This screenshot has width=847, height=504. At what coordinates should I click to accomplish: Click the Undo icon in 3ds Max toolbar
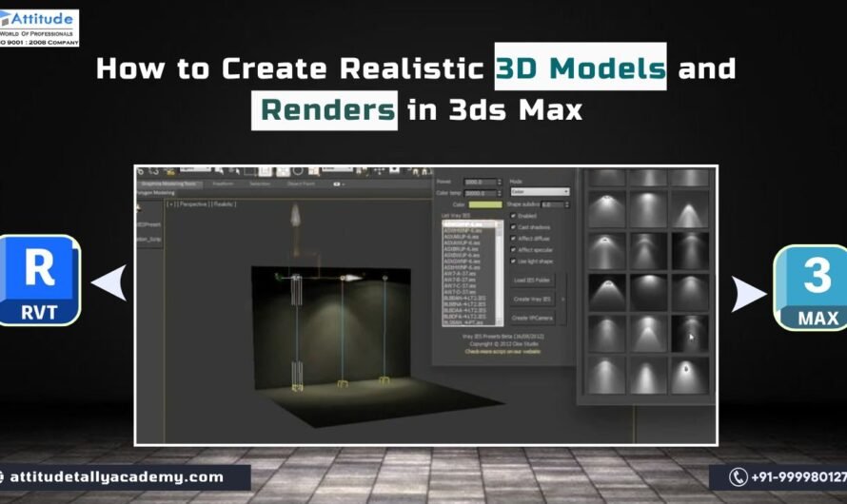(x=141, y=170)
